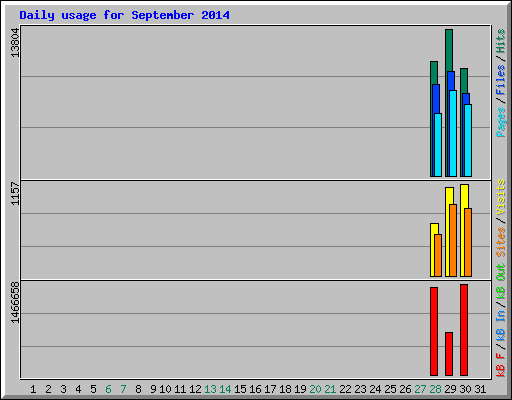This screenshot has width=512, height=400.
Task: Click weekend day 27 on the x-axis
Action: 420,389
